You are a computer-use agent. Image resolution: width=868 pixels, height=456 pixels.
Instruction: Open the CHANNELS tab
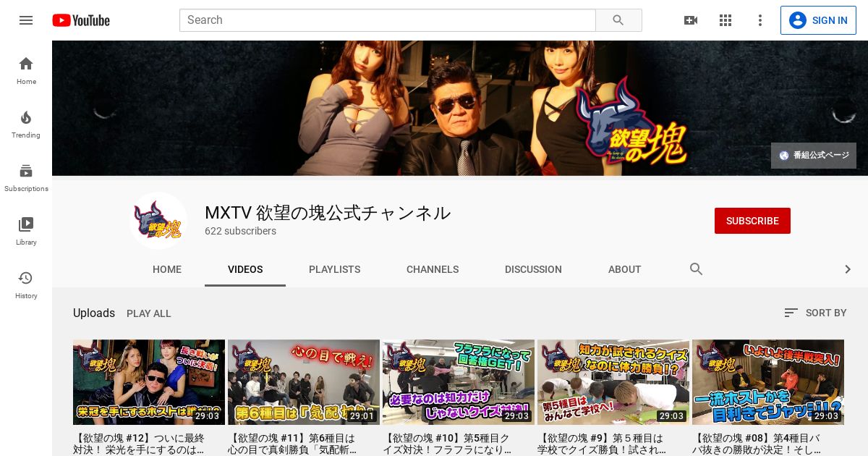tap(433, 269)
